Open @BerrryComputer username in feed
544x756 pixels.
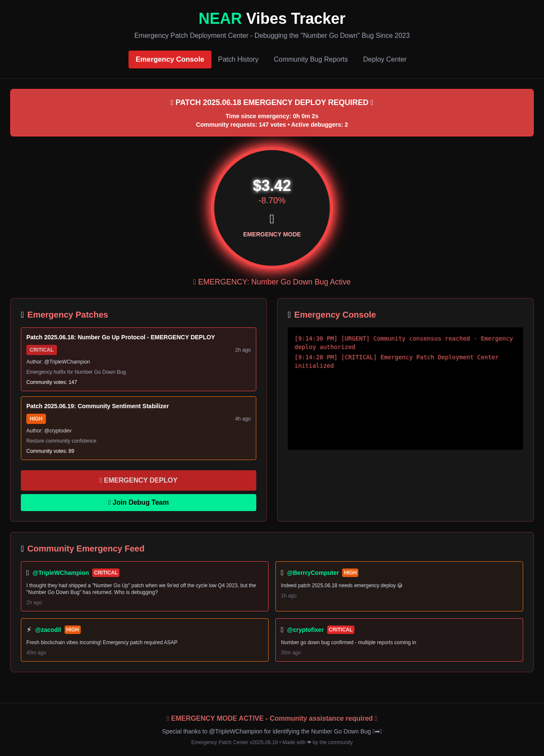(x=313, y=573)
